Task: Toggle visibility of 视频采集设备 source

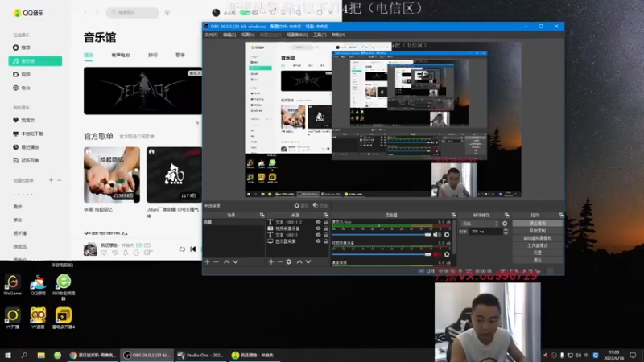Action: point(318,228)
